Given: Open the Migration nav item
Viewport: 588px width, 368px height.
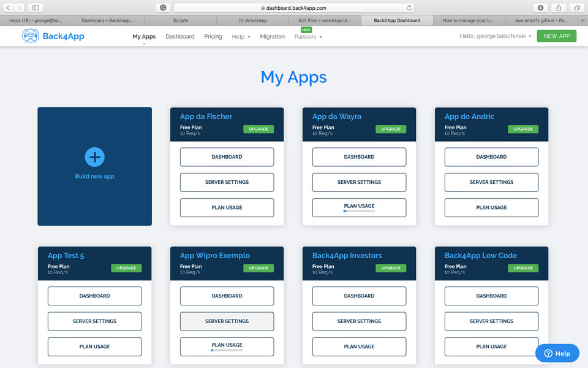Looking at the screenshot, I should 272,36.
